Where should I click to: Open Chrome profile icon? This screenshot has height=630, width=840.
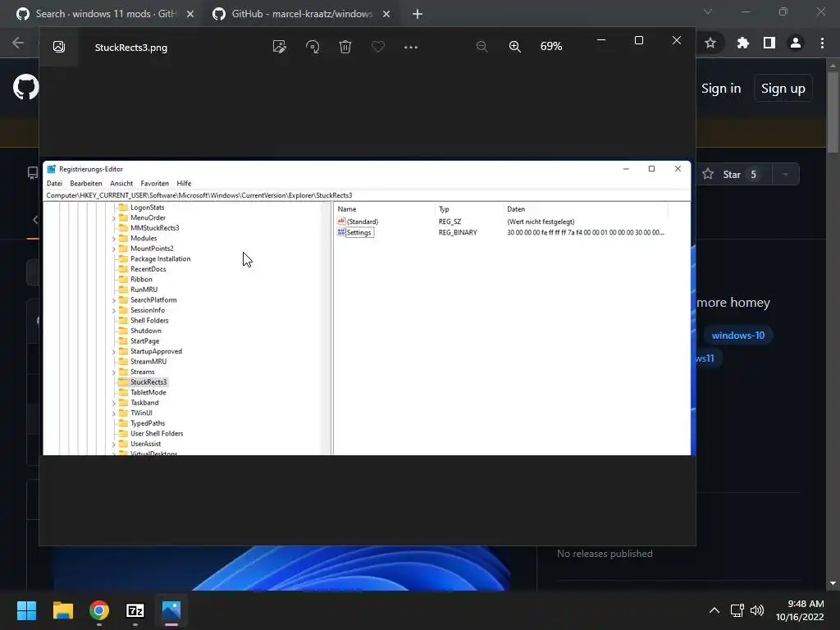pyautogui.click(x=796, y=43)
